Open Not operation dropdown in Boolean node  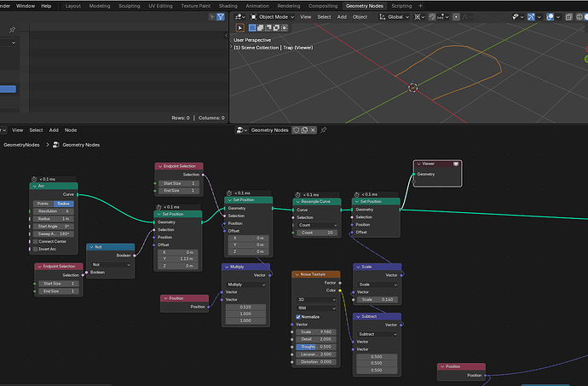(x=111, y=265)
